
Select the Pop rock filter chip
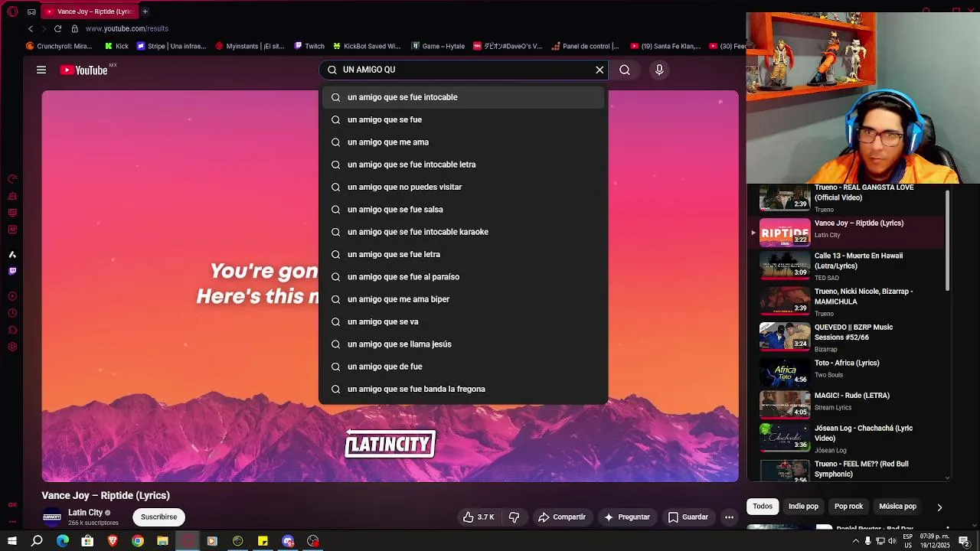click(848, 506)
